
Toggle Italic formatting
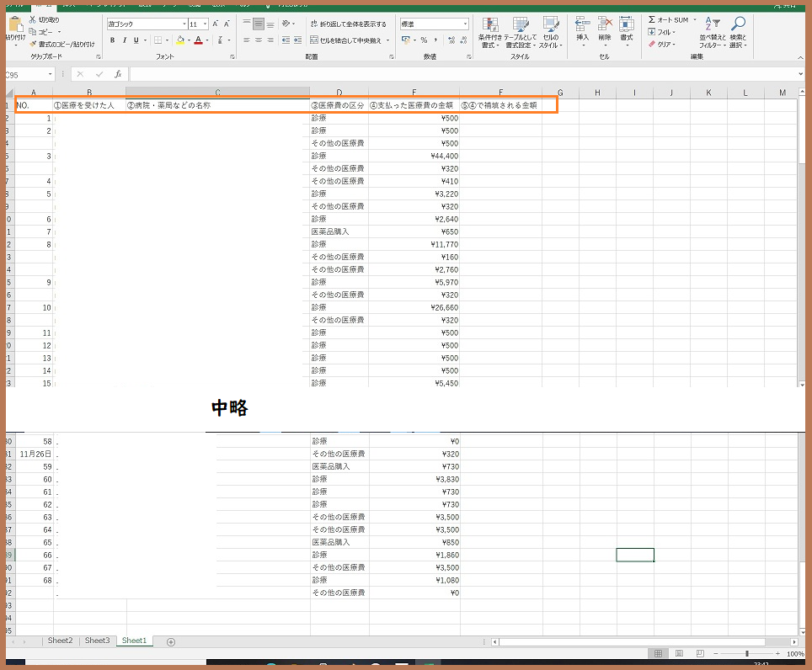click(125, 40)
